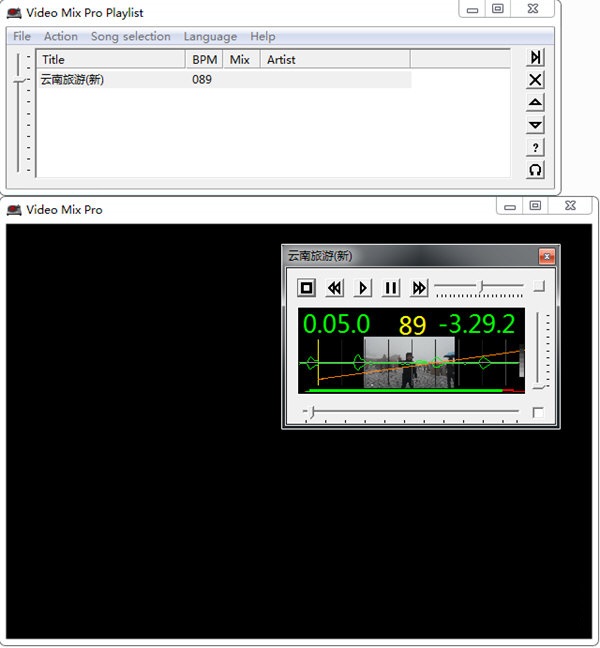
Task: Move song down with the down-triangle icon
Action: (x=535, y=125)
